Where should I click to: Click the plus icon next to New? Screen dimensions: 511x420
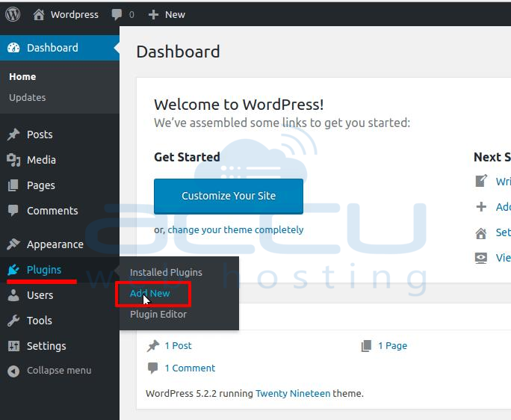(153, 15)
